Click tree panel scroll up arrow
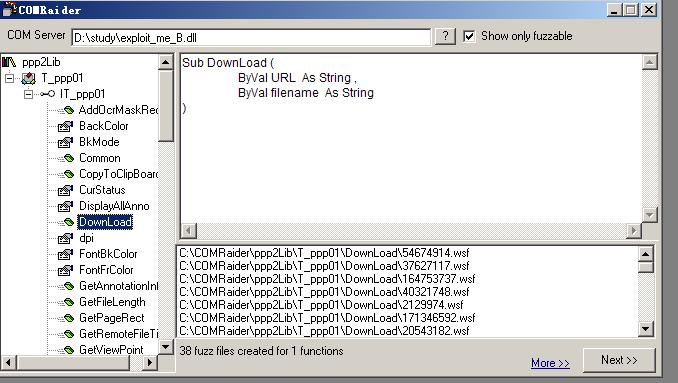 [166, 62]
